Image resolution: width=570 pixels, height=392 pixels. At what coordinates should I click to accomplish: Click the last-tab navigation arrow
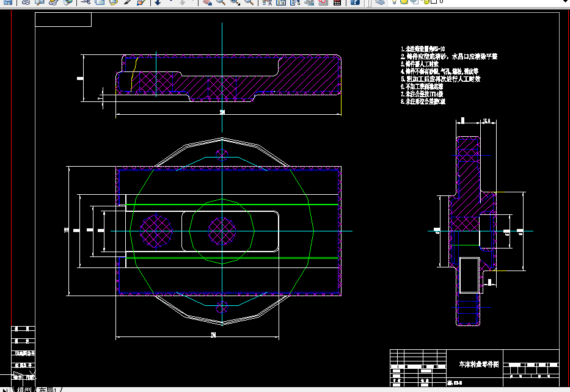pyautogui.click(x=5, y=390)
